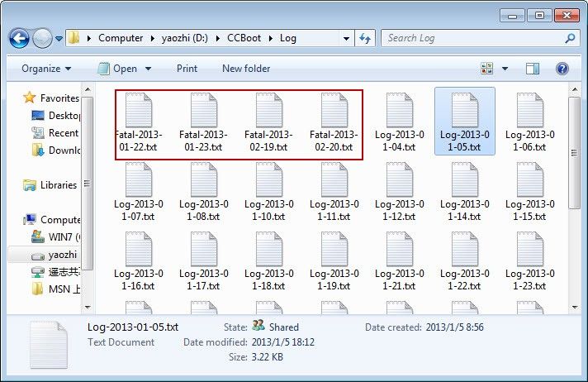Expand the address bar history dropdown
The height and width of the screenshot is (382, 588).
click(346, 38)
